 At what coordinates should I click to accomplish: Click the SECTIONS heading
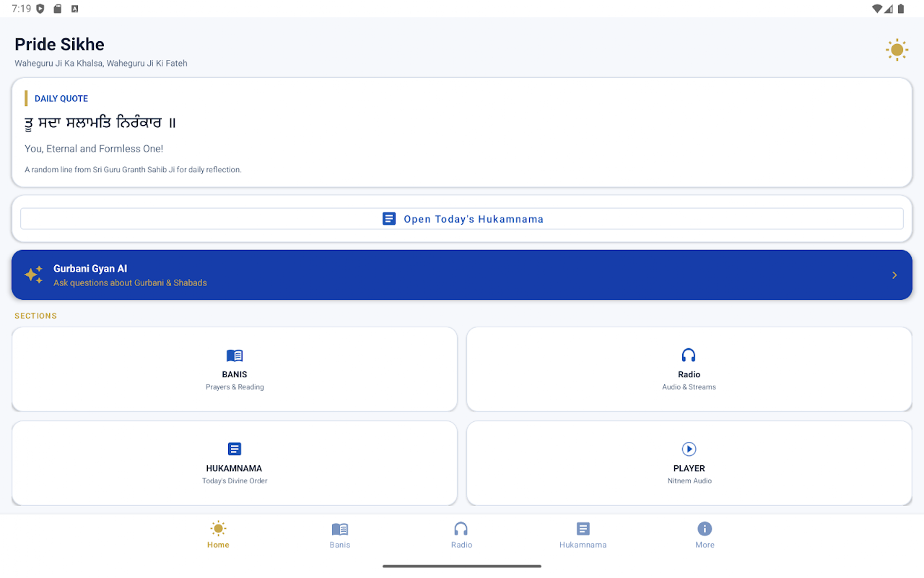pyautogui.click(x=35, y=316)
